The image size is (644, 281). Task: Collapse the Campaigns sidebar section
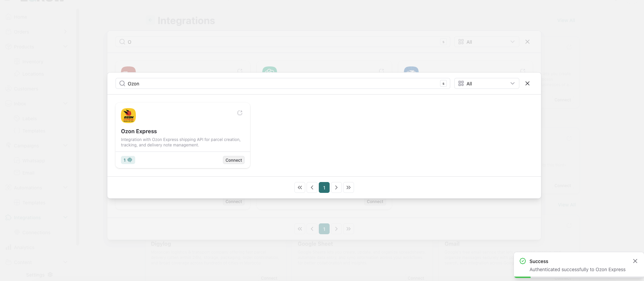(x=65, y=146)
